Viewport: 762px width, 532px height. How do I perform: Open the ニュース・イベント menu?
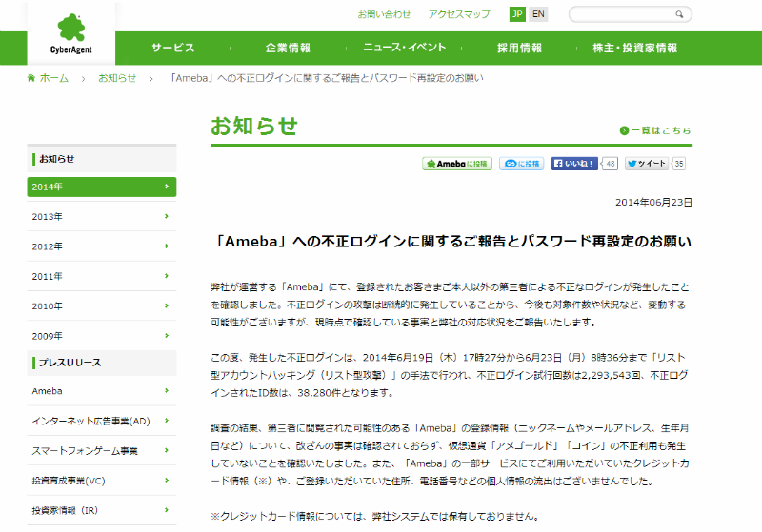coord(404,48)
